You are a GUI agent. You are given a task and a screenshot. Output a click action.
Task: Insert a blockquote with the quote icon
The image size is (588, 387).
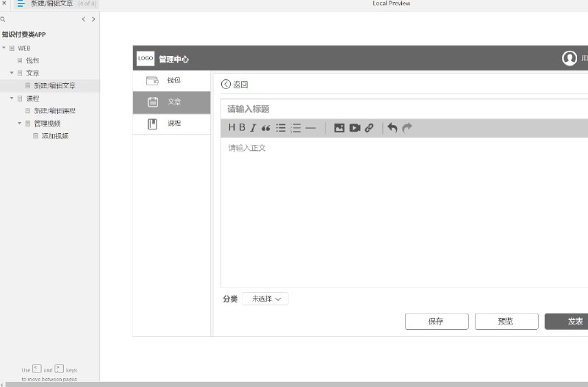pyautogui.click(x=266, y=128)
